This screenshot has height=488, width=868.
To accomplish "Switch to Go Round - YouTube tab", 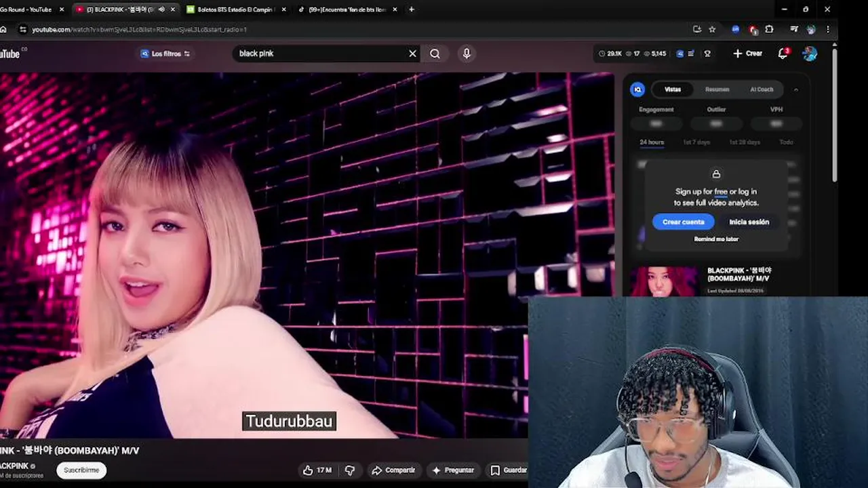I will point(26,9).
